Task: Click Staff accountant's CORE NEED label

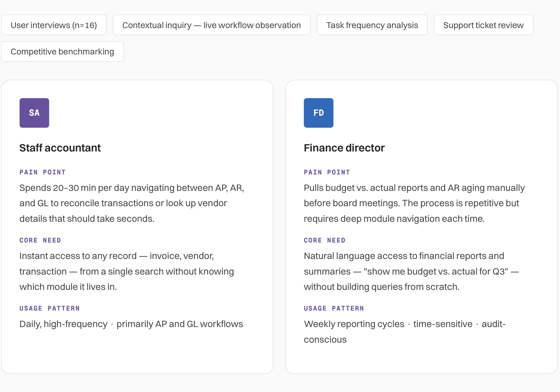Action: pos(40,240)
